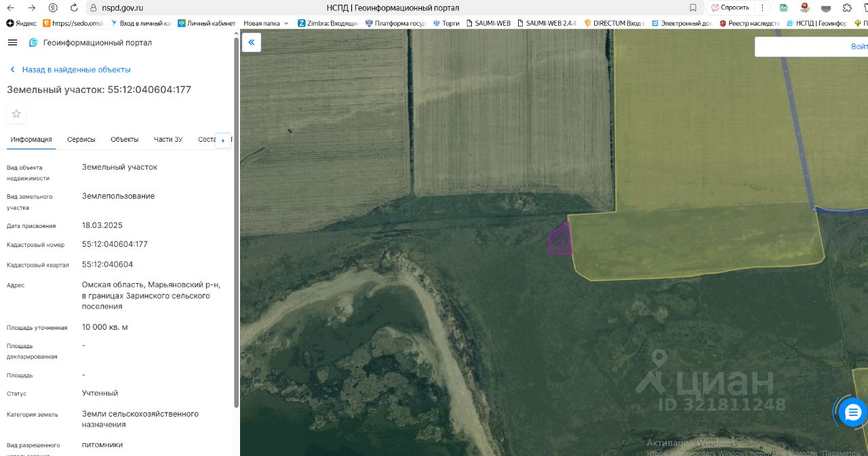Open the Zimbra: Входящие bookmark
The height and width of the screenshot is (456, 868).
point(328,23)
